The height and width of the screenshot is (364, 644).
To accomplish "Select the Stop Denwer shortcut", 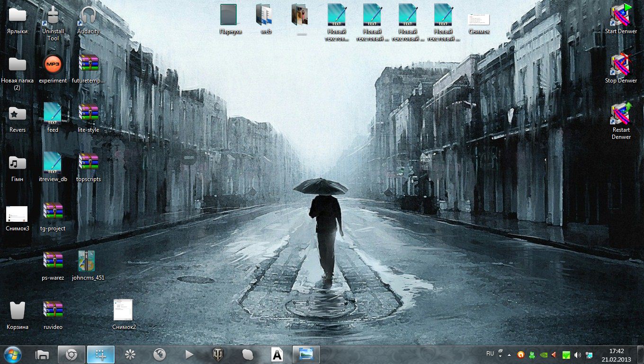I will (621, 68).
